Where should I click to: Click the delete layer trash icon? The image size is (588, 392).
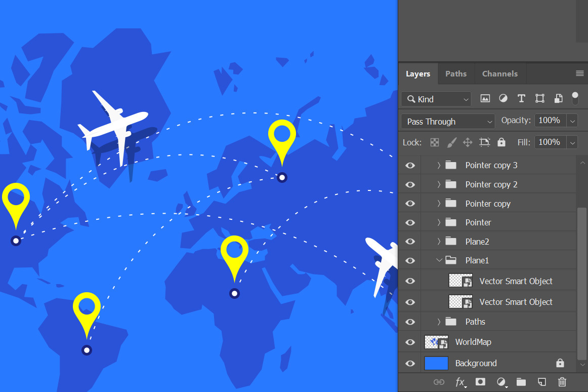pos(562,382)
